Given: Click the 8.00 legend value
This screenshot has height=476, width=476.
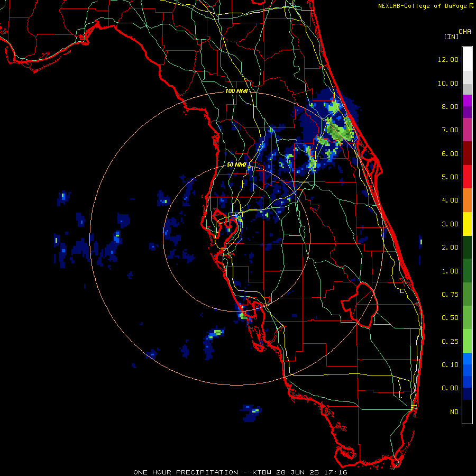Looking at the screenshot, I should [450, 106].
